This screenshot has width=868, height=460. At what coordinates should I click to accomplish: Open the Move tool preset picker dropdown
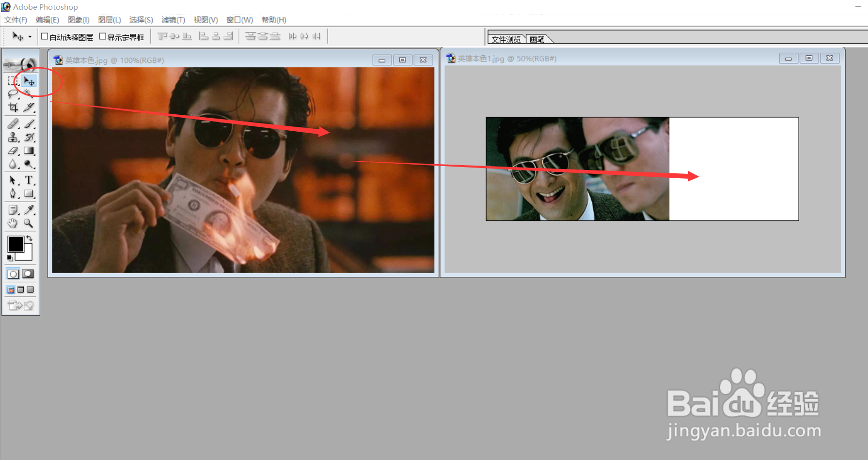30,37
